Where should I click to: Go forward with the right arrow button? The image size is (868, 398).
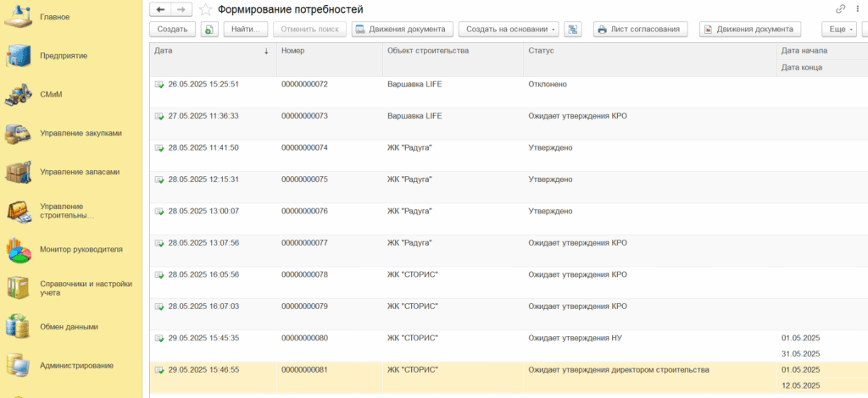[181, 9]
